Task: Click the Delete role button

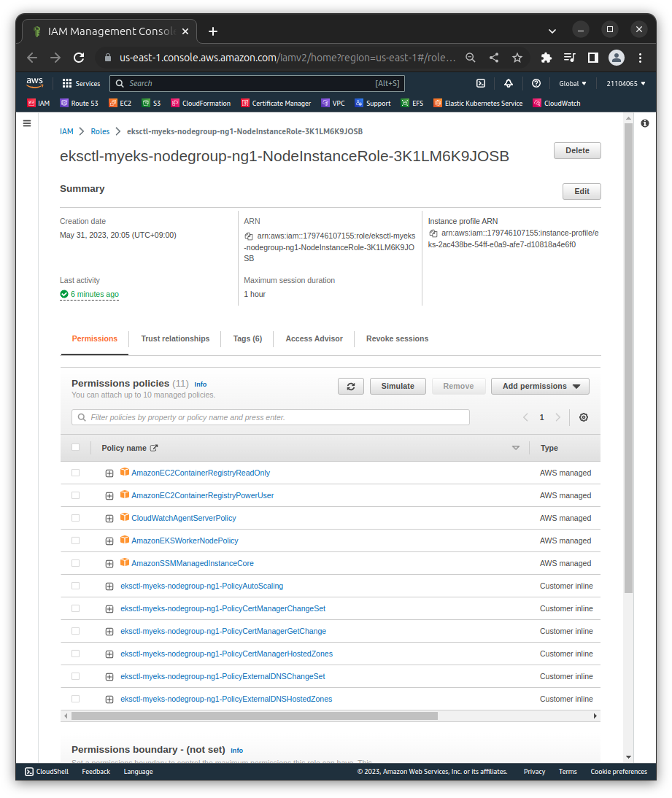Action: (x=577, y=151)
